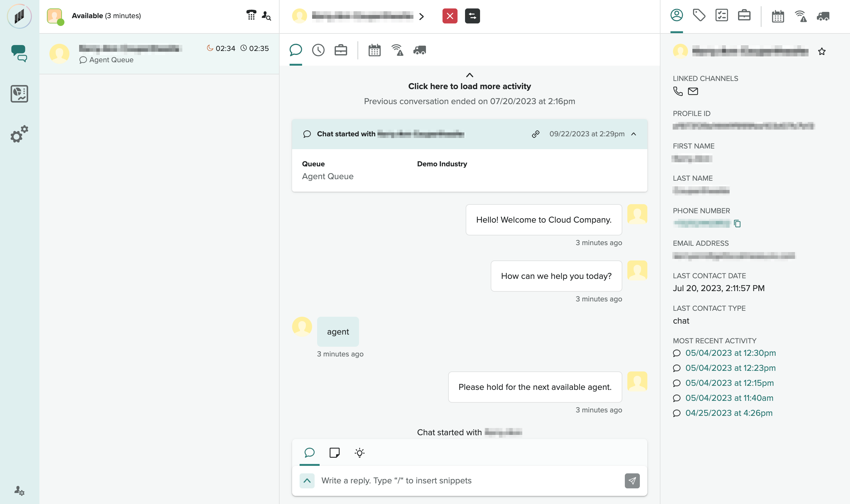Expand the reply box chevron button
Screen dimensions: 850x504
[307, 481]
